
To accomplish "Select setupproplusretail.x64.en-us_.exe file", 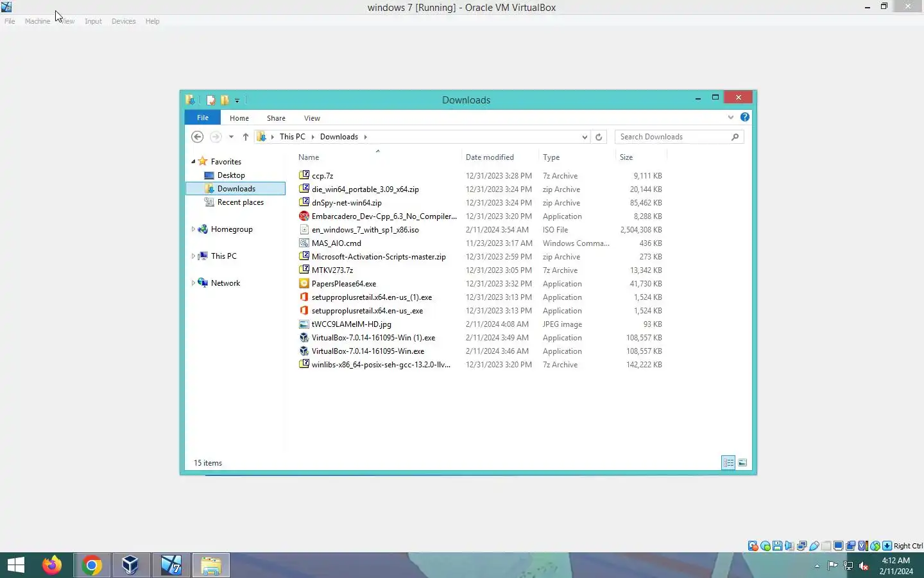I will click(367, 311).
